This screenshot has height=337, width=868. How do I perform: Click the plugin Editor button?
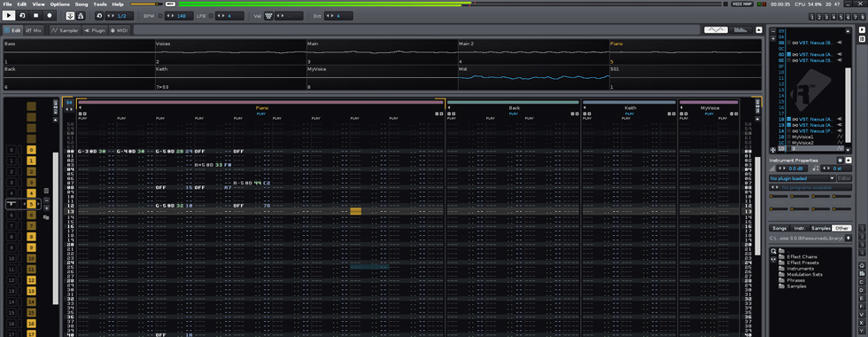843,178
